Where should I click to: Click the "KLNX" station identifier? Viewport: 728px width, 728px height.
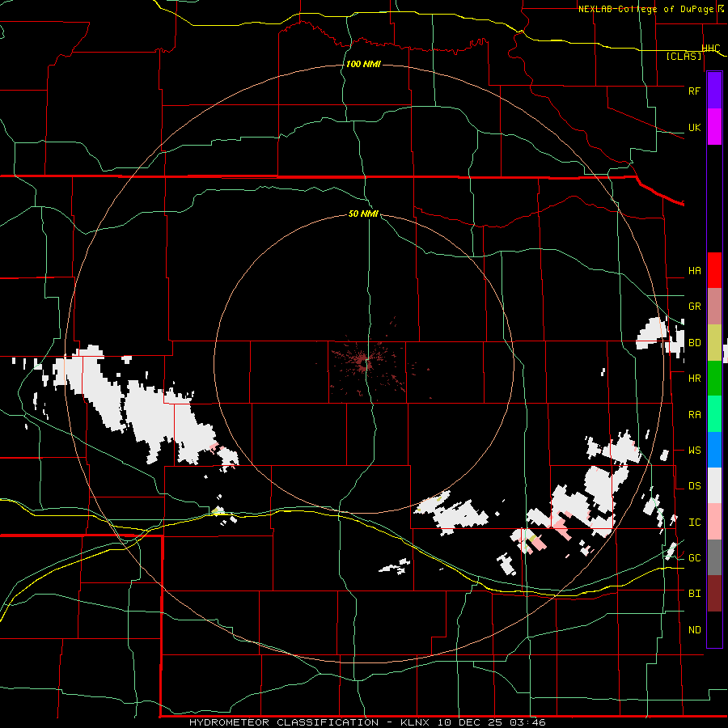[417, 722]
